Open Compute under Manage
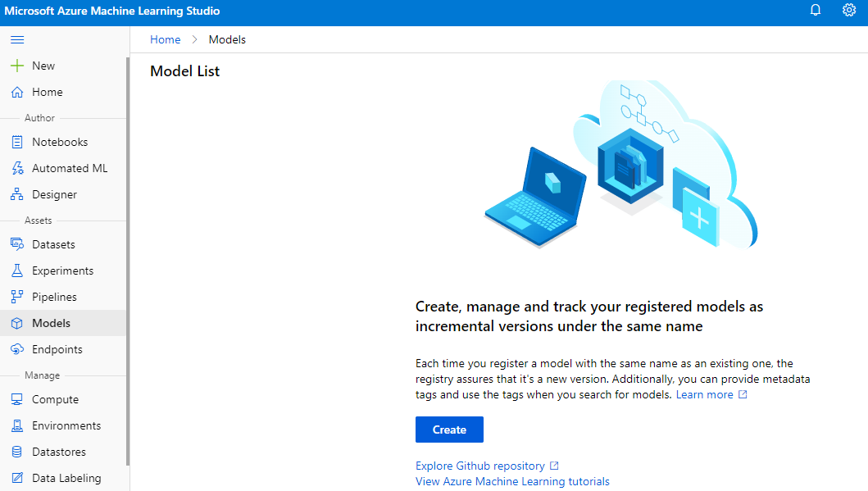 (x=54, y=399)
